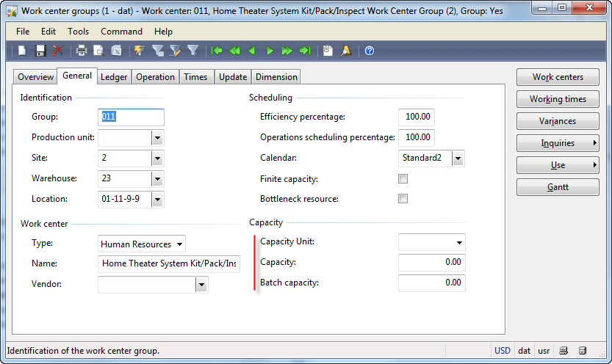Click the Efficiency percentage input field

click(x=417, y=117)
